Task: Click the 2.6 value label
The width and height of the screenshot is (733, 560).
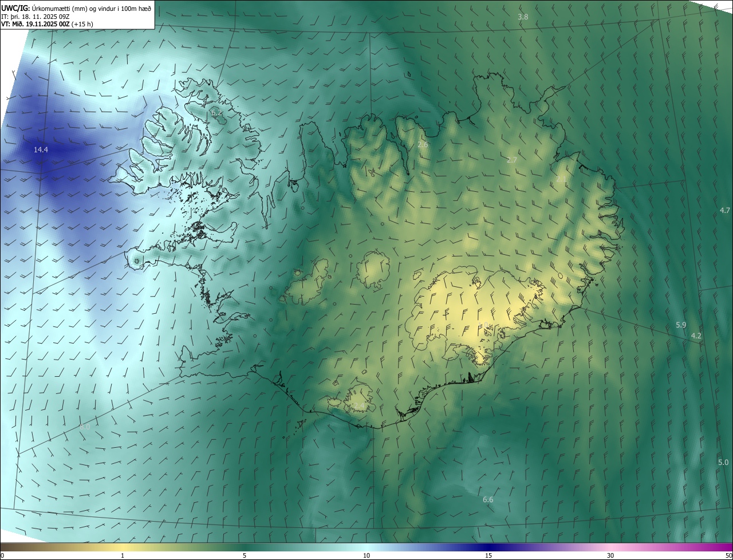Action: tap(423, 145)
